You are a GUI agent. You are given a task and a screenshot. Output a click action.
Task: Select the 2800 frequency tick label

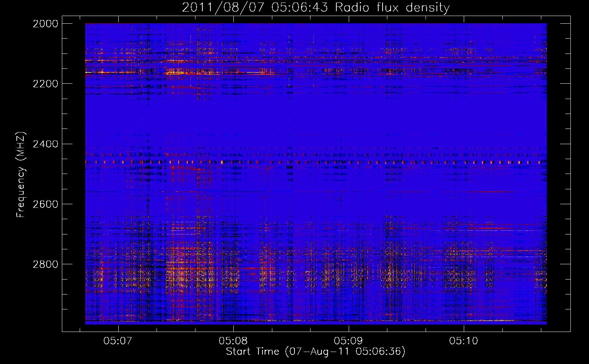click(45, 264)
